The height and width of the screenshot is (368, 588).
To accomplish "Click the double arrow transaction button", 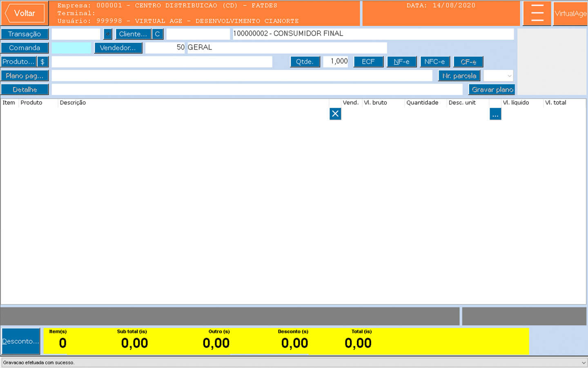I will point(108,34).
